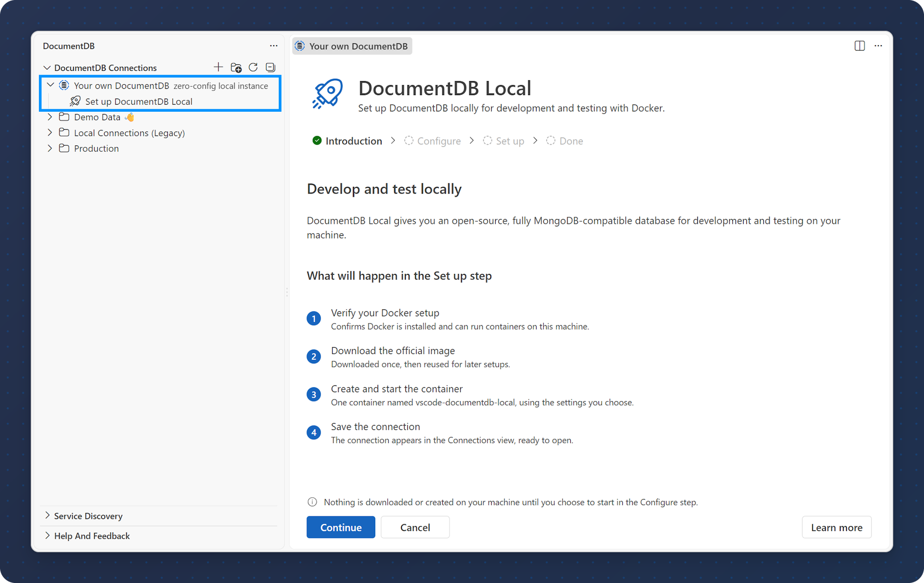Expand the Help And Feedback section

47,536
